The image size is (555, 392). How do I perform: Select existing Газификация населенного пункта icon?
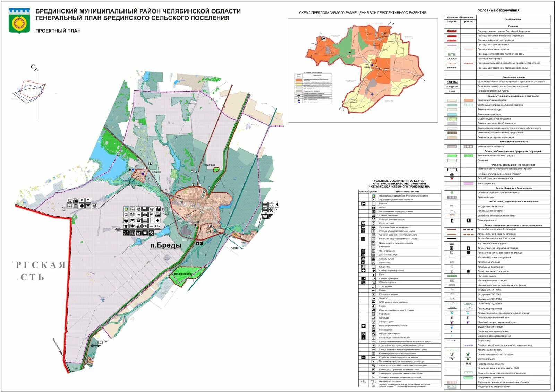373,338
